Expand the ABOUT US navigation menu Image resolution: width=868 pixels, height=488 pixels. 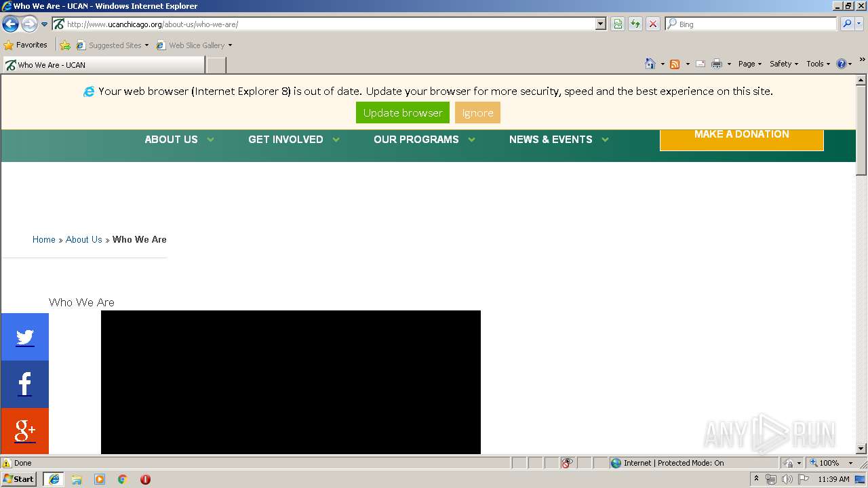[179, 140]
